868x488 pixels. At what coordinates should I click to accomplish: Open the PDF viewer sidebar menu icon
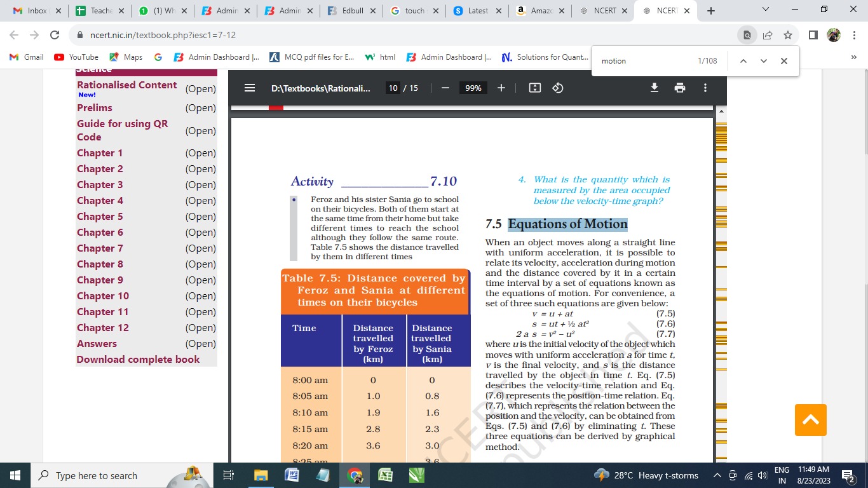tap(250, 88)
